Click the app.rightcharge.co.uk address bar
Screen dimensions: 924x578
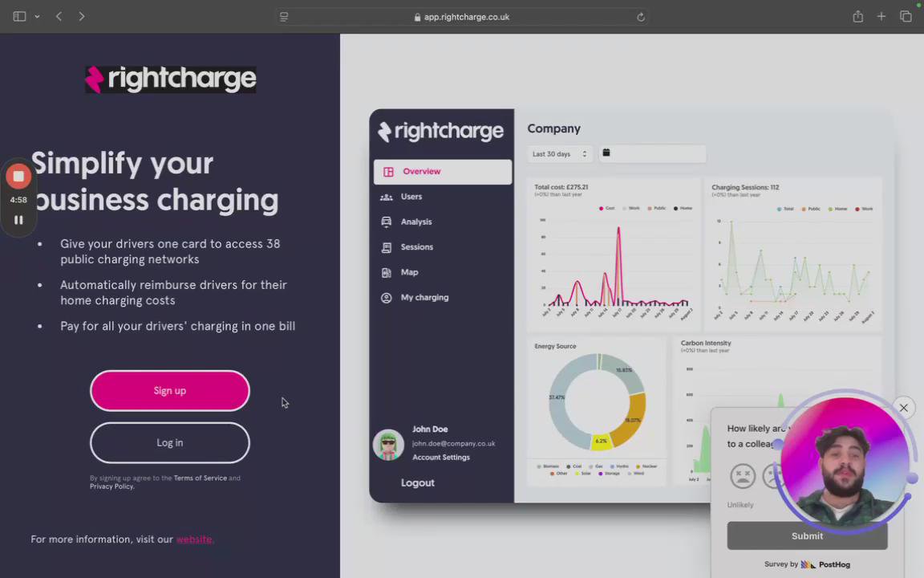[x=463, y=17]
